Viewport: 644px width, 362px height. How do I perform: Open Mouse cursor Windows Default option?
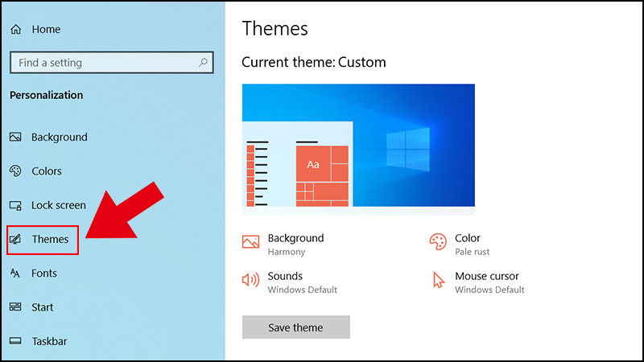tap(478, 283)
